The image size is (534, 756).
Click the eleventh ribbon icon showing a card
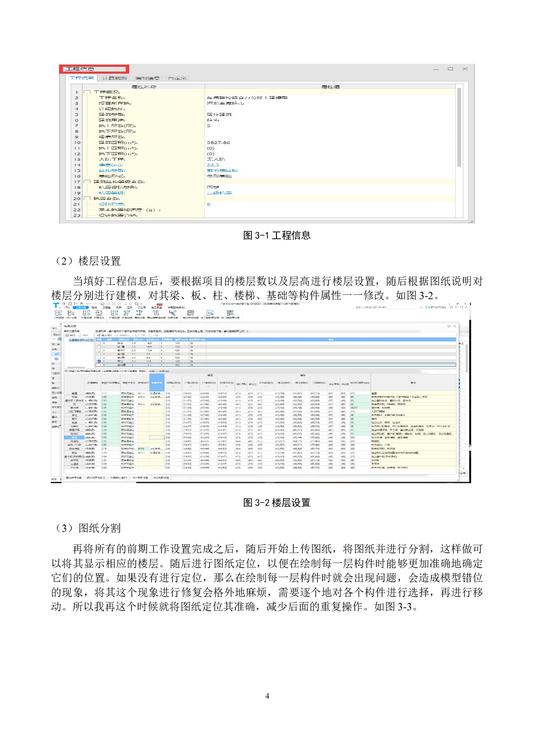click(210, 312)
